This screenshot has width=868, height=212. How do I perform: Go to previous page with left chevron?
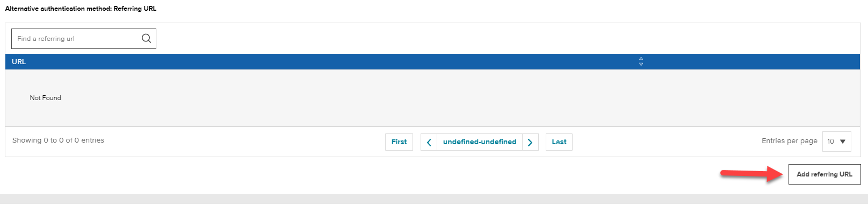429,142
